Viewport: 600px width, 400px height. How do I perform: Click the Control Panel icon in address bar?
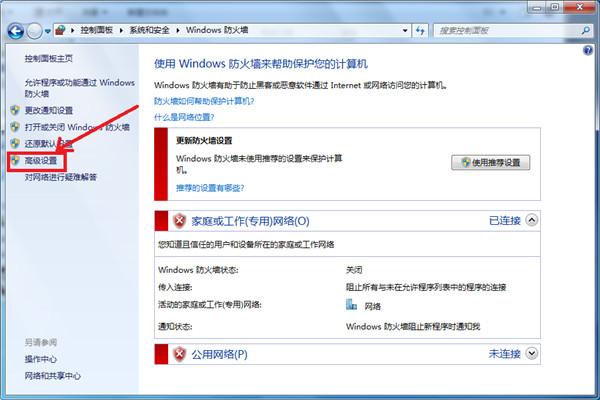60,30
